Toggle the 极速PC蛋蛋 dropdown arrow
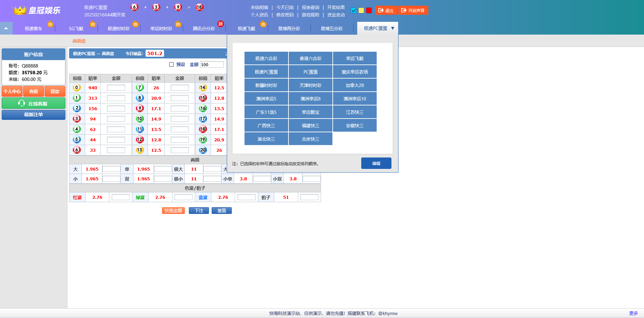The width and height of the screenshot is (644, 318). [392, 28]
